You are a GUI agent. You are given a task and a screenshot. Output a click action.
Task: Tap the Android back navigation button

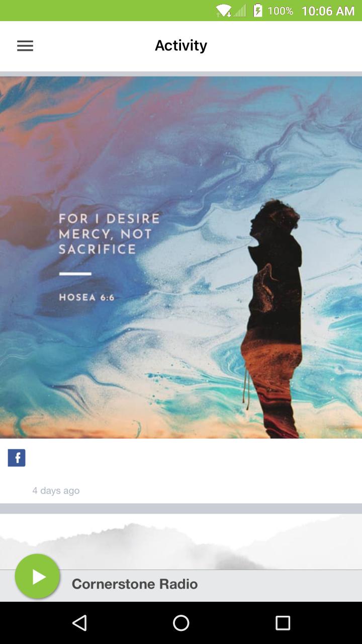[x=79, y=623]
